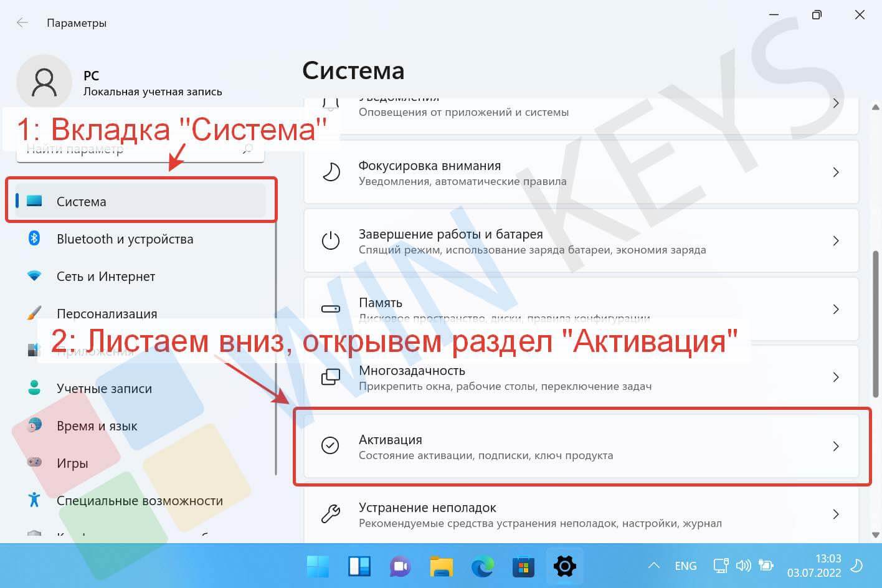This screenshot has width=882, height=588.
Task: Click the PC user avatar icon
Action: [44, 82]
